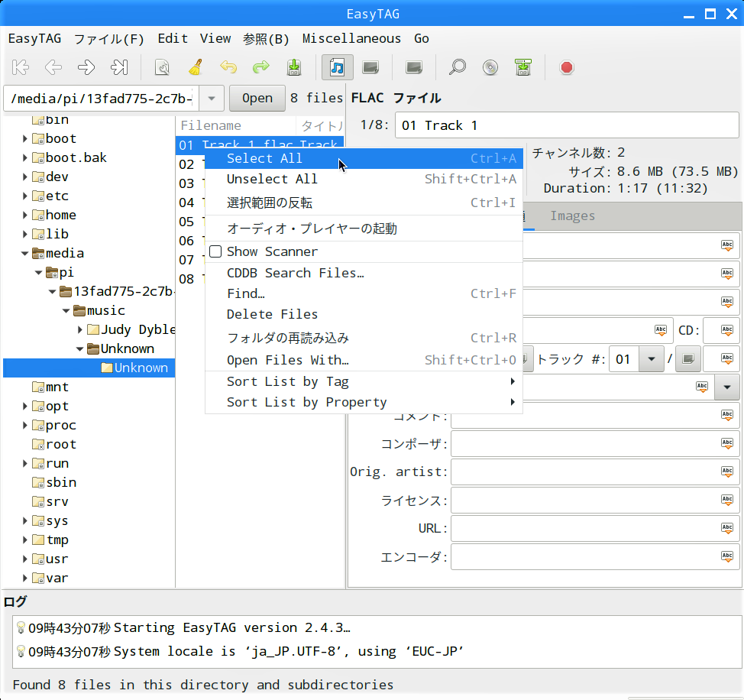
Task: Open the View menu
Action: pyautogui.click(x=215, y=38)
